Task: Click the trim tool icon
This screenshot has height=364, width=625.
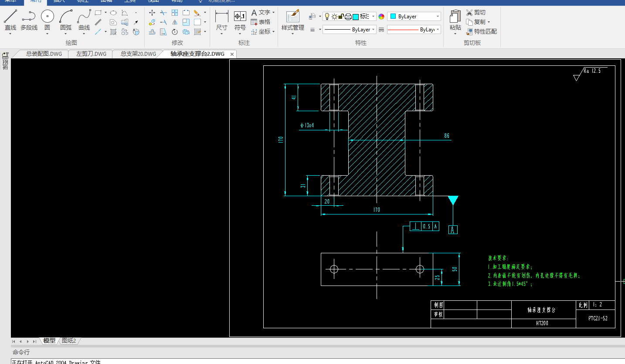Action: pyautogui.click(x=163, y=13)
